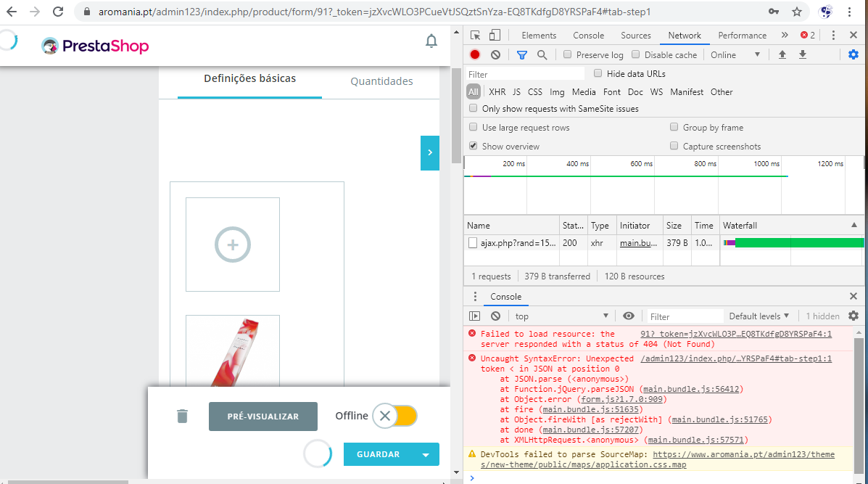Stop recording network log

point(475,55)
